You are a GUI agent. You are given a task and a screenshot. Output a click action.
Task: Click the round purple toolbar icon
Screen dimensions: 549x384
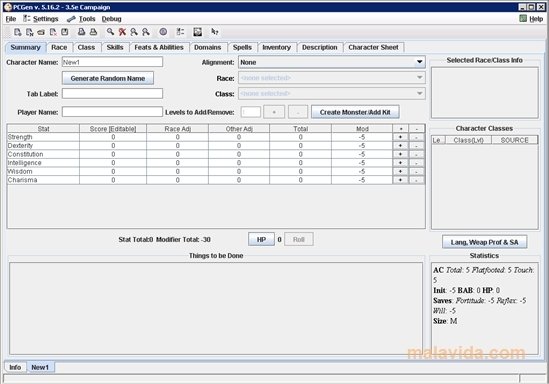163,32
